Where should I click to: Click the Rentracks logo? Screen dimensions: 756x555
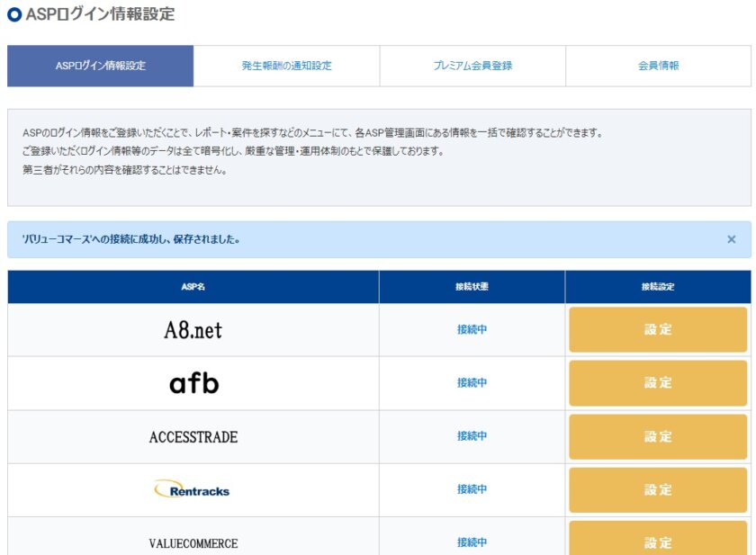[x=192, y=489]
